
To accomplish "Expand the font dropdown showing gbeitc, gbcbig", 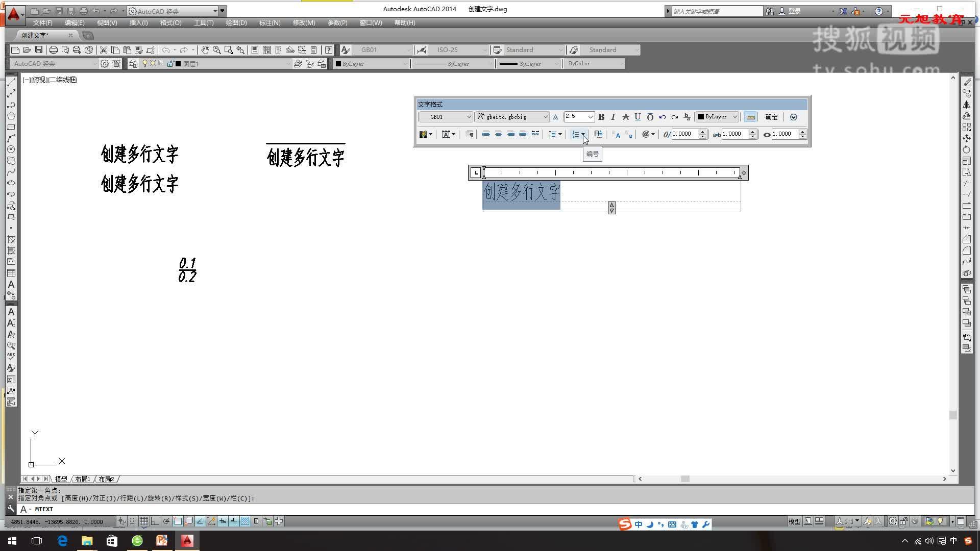I will click(x=545, y=117).
